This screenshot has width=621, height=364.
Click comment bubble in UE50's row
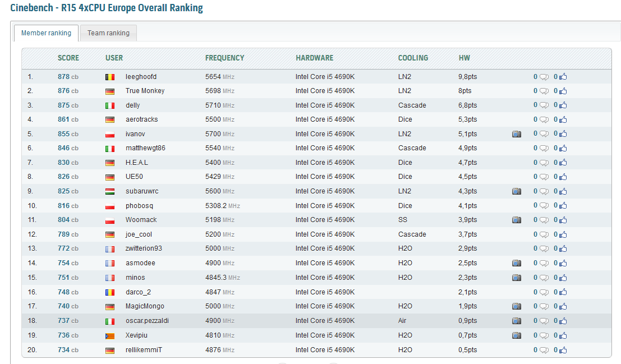point(544,177)
